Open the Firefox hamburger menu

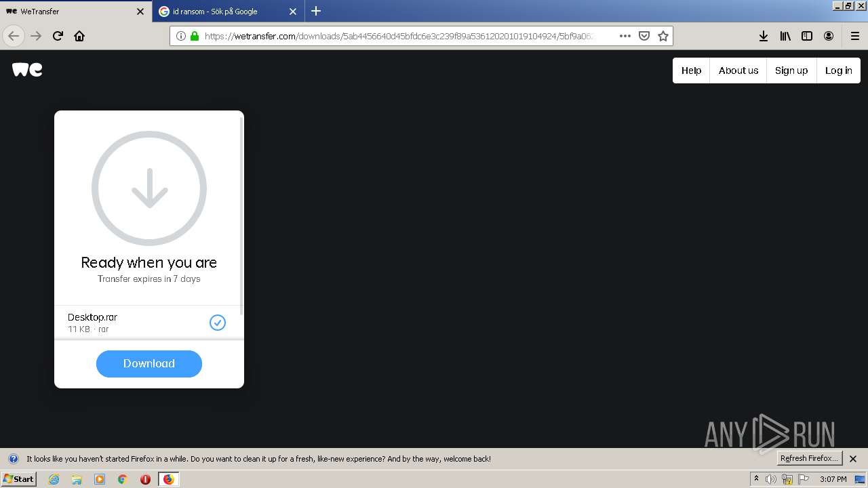[x=855, y=36]
